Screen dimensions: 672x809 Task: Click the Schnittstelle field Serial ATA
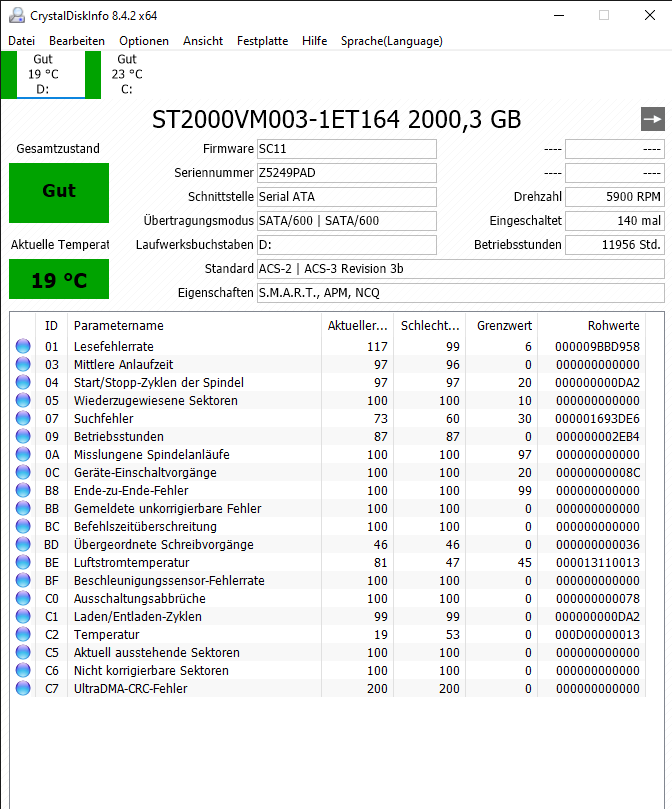click(347, 197)
